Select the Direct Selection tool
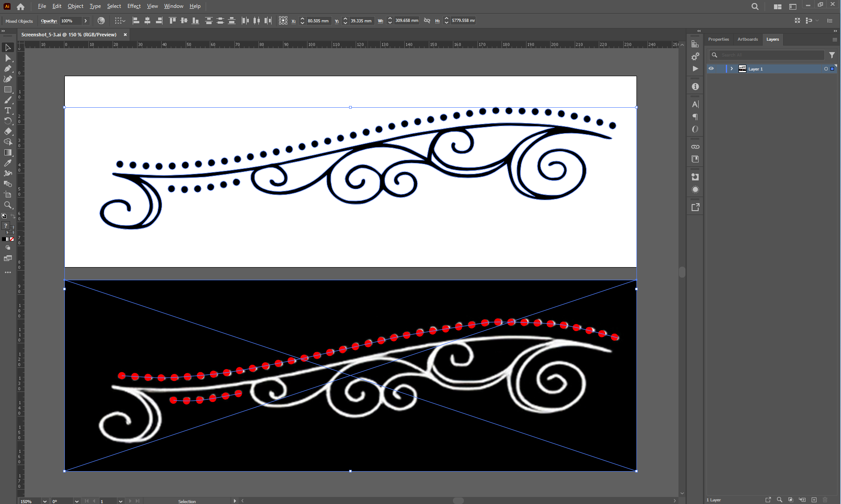Screen dimensions: 841x504 (x=7, y=58)
